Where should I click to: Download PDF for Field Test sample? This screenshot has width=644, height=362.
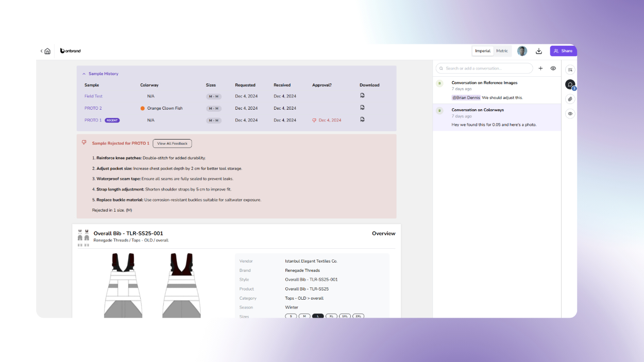pos(362,96)
